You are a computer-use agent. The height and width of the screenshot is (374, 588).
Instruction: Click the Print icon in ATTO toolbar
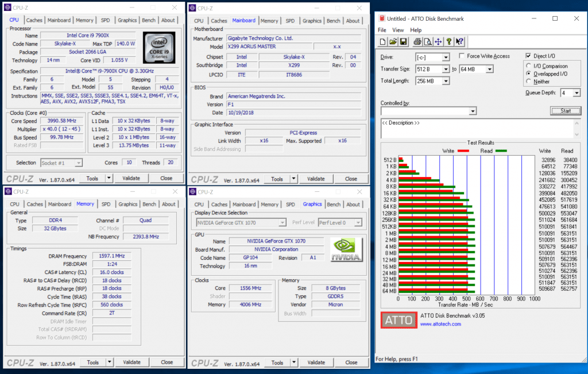click(x=417, y=41)
